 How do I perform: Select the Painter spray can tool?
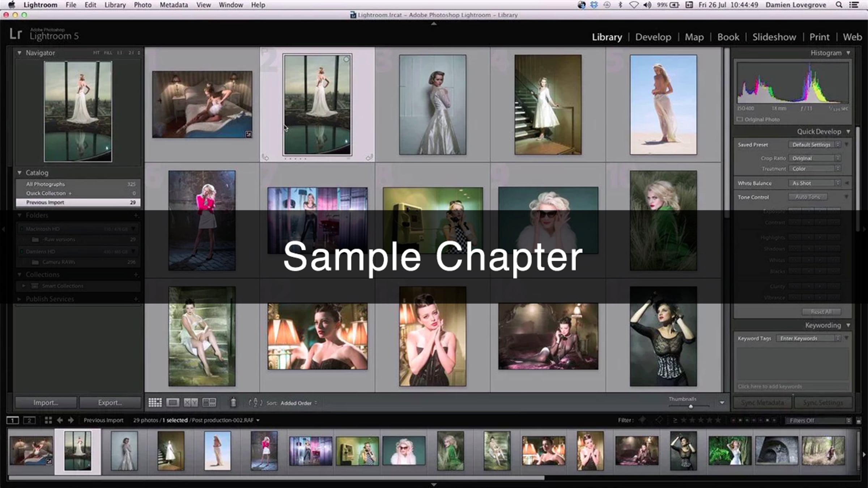click(233, 402)
